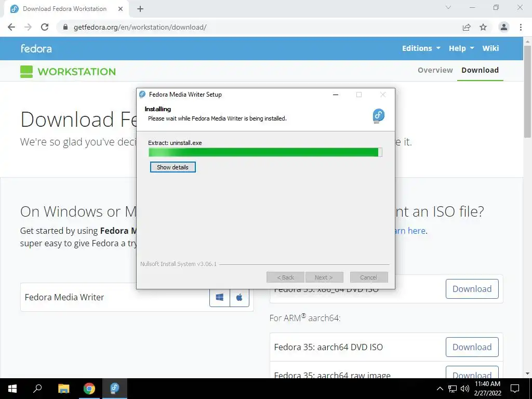Download Media Writer for Mac icon
Screen dimensions: 532x399
click(240, 297)
